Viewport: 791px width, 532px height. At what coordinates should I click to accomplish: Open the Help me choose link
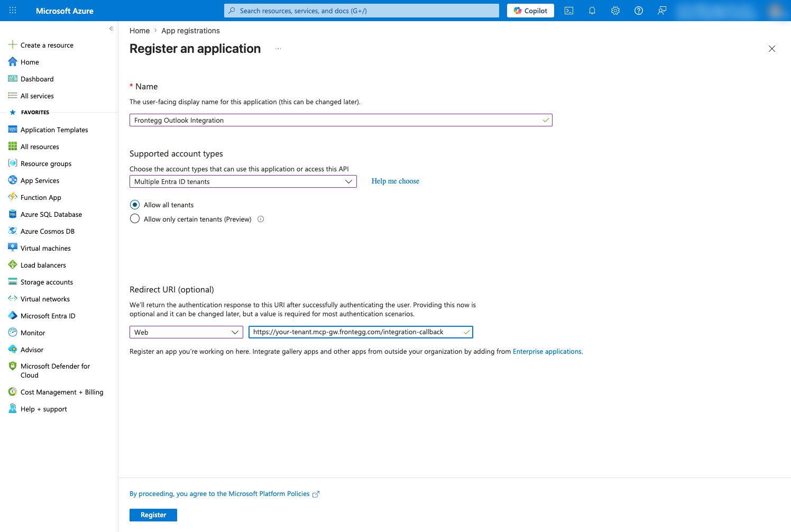click(x=395, y=181)
